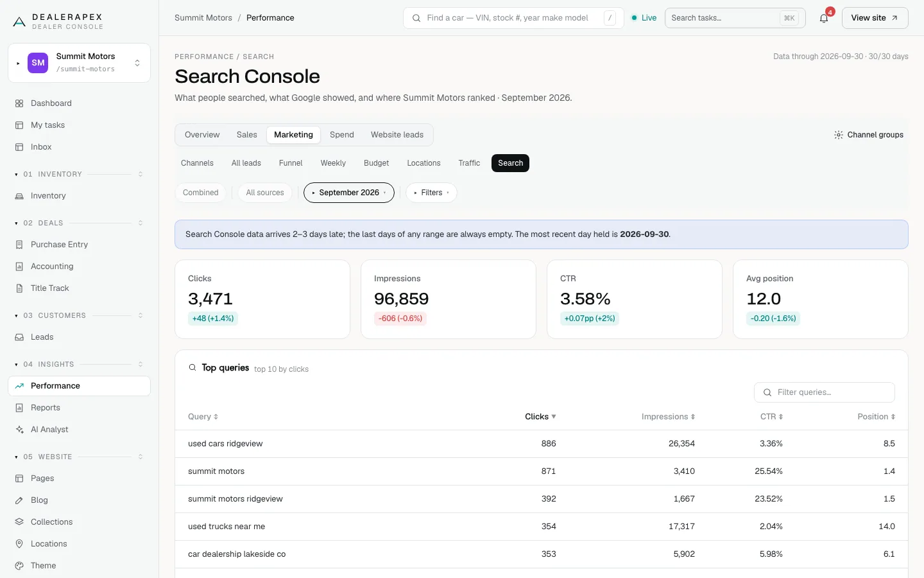The width and height of the screenshot is (924, 578).
Task: Open the September 2026 date dropdown
Action: 349,193
